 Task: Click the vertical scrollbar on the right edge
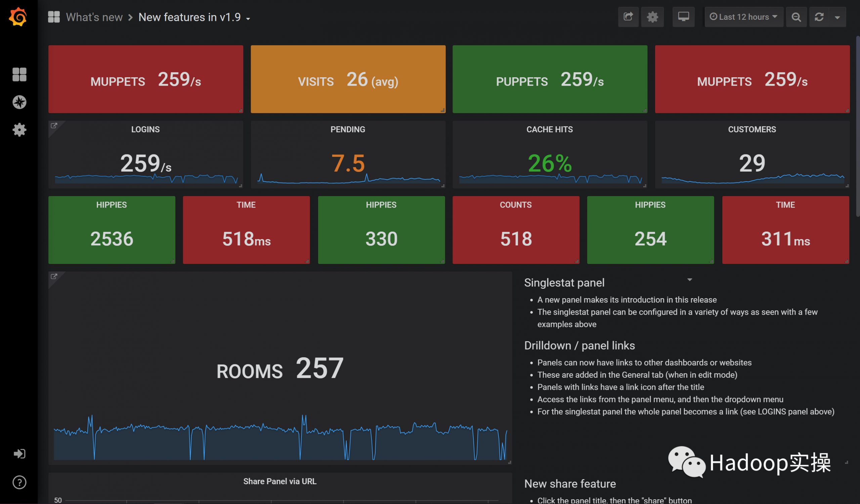(858, 126)
